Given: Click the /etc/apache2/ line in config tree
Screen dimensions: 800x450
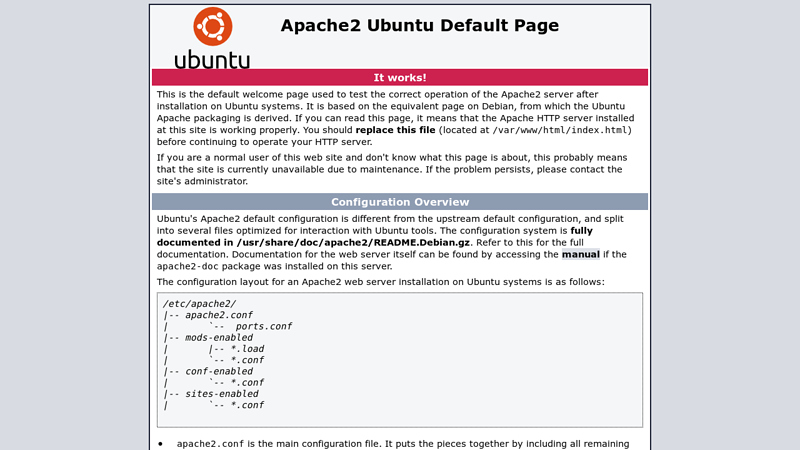Looking at the screenshot, I should (199, 304).
